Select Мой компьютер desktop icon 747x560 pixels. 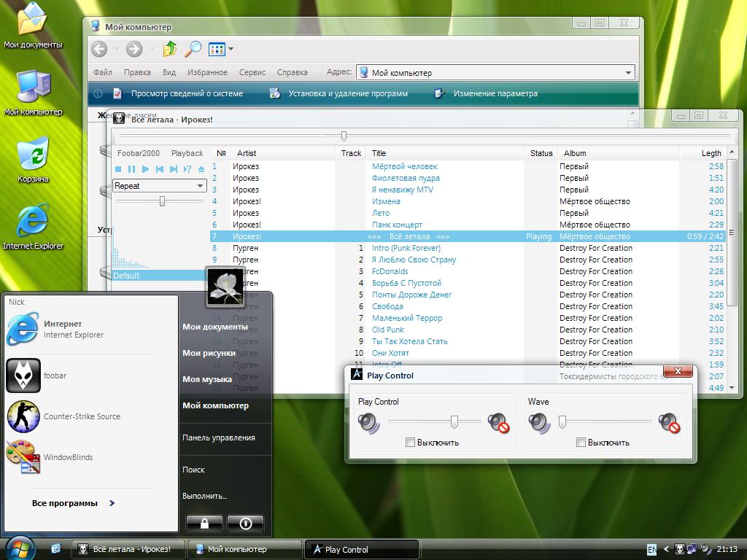pyautogui.click(x=32, y=93)
